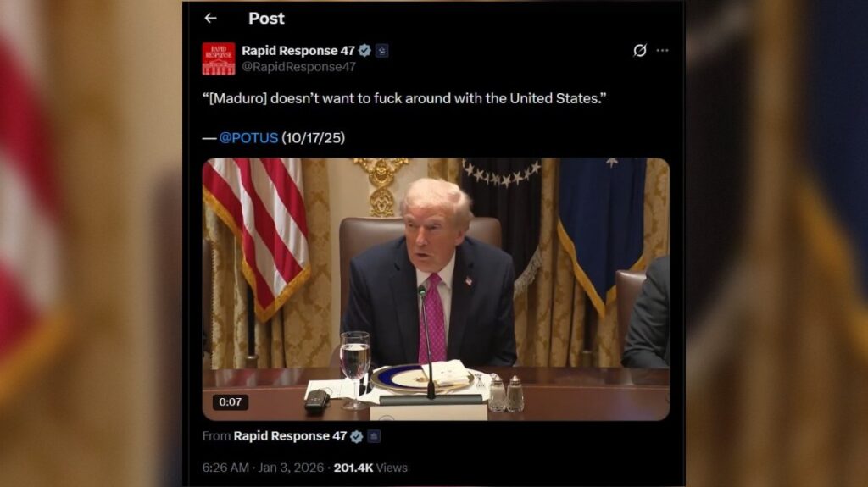
Task: Click the water glass in the video
Action: point(355,369)
